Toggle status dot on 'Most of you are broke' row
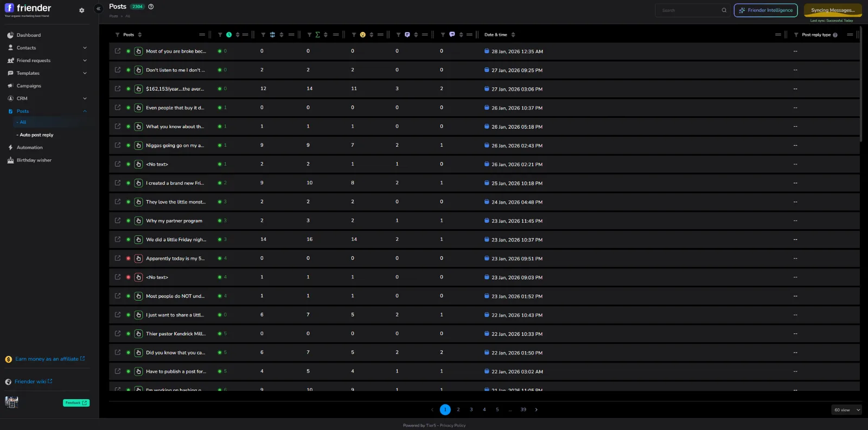This screenshot has width=868, height=430. 129,51
